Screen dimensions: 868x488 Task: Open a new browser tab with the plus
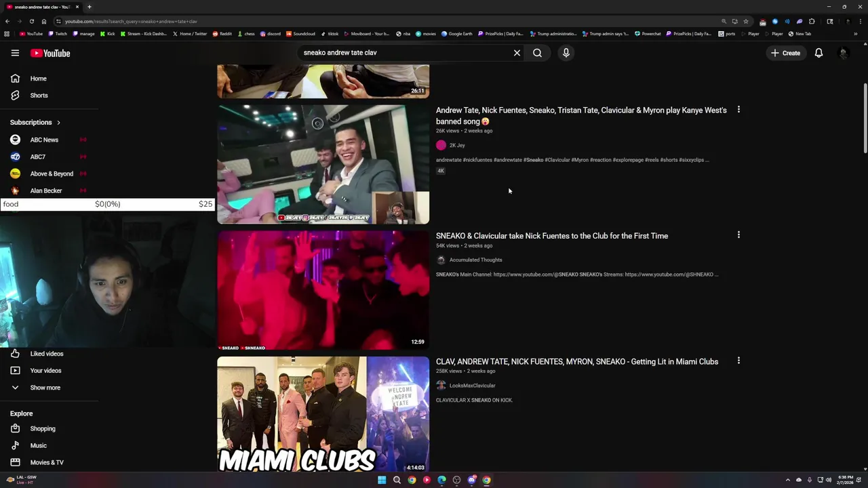point(89,7)
